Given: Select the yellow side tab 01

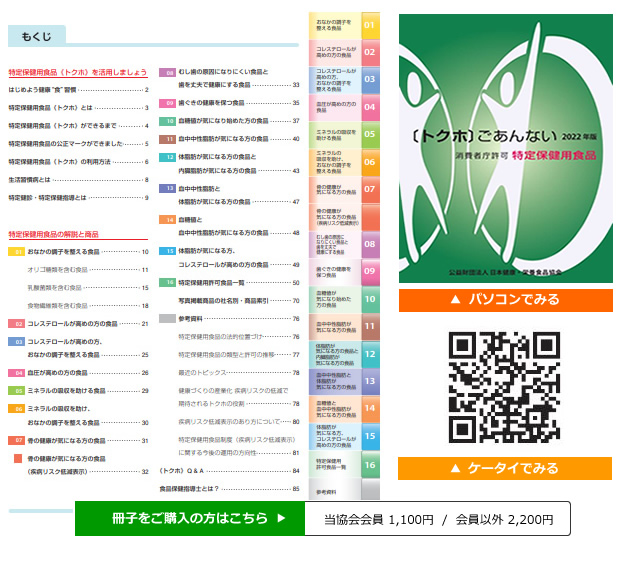Looking at the screenshot, I should pos(344,26).
